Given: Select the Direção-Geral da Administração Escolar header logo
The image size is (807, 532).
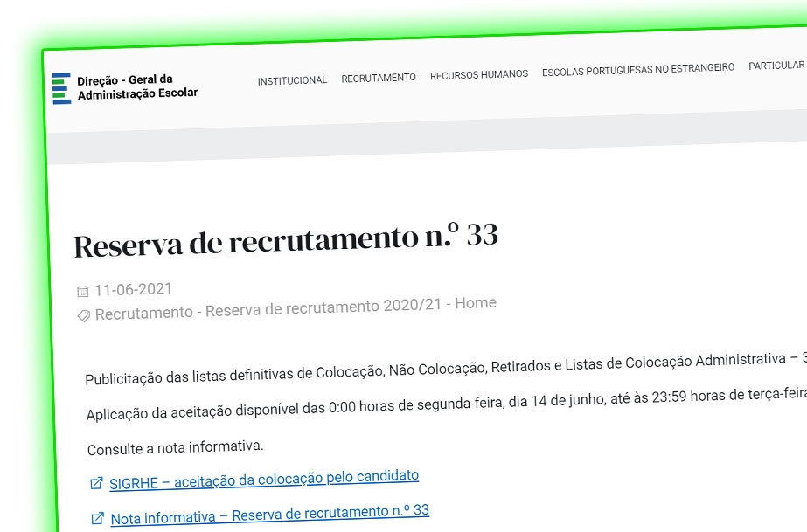Looking at the screenshot, I should 125,87.
